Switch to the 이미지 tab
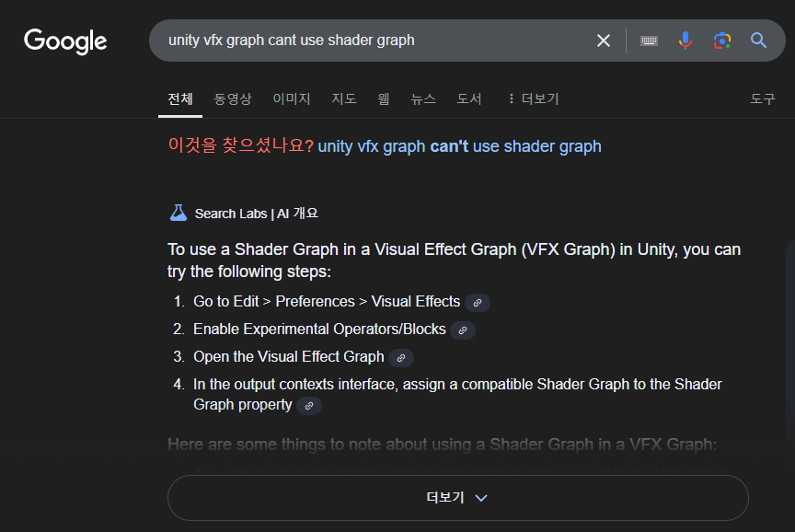 coord(292,98)
